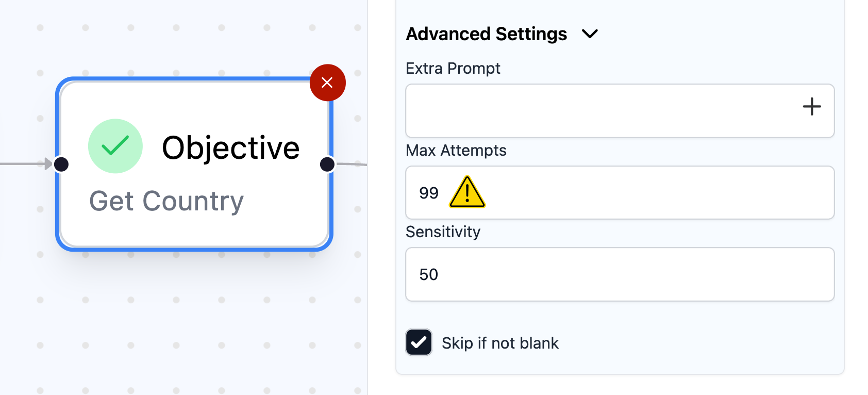Click the input connection dot on Objective node

coord(61,164)
